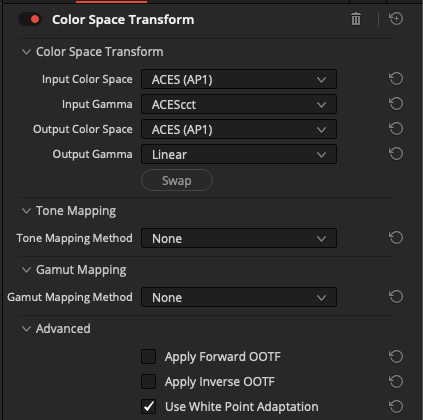Screen dimensions: 423x420
Task: Open the Input Gamma ACEScct dropdown
Action: pos(239,104)
